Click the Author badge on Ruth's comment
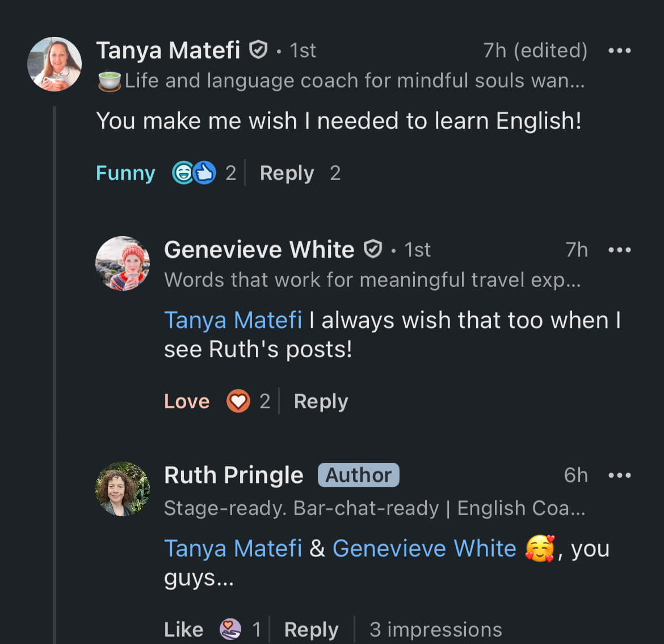The height and width of the screenshot is (644, 664). point(358,475)
